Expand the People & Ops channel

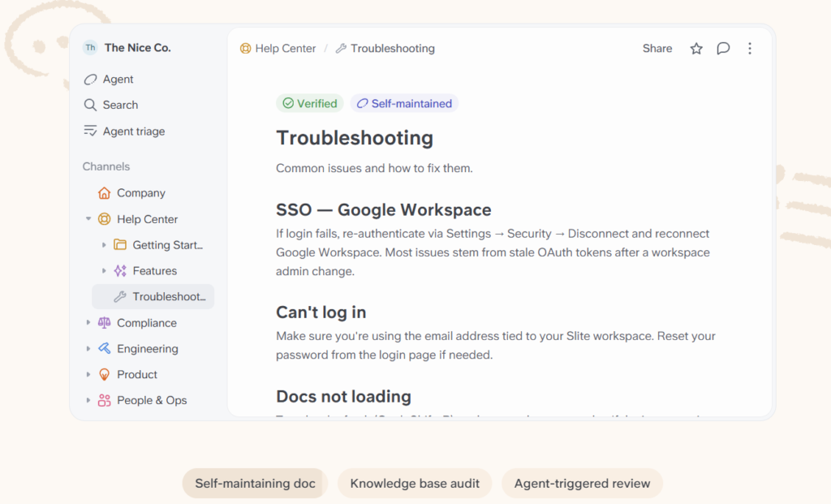click(88, 401)
